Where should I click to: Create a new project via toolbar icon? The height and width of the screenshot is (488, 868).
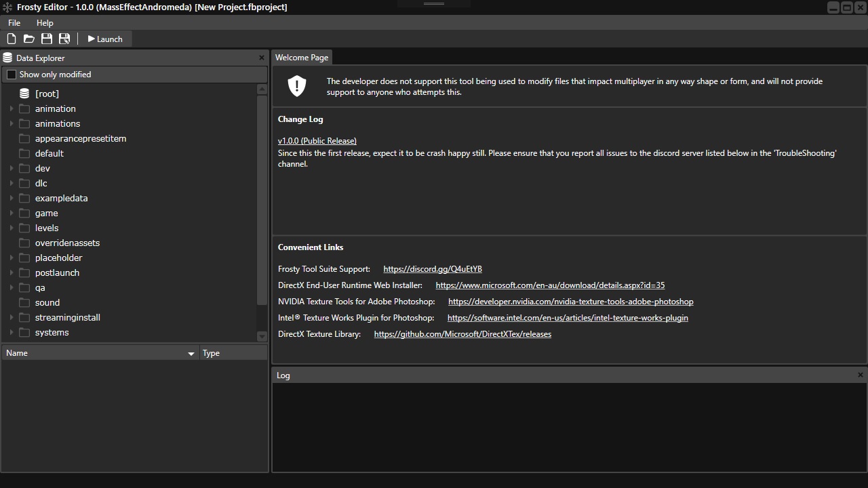12,39
